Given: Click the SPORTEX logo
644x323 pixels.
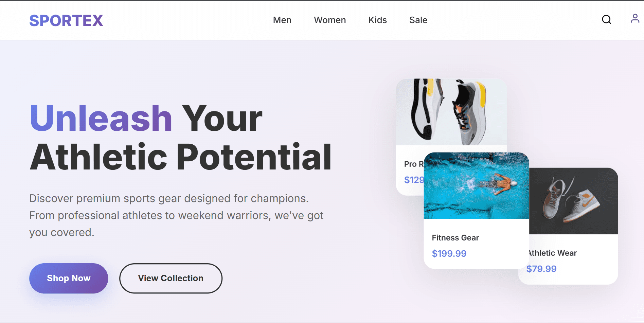Looking at the screenshot, I should click(x=66, y=20).
